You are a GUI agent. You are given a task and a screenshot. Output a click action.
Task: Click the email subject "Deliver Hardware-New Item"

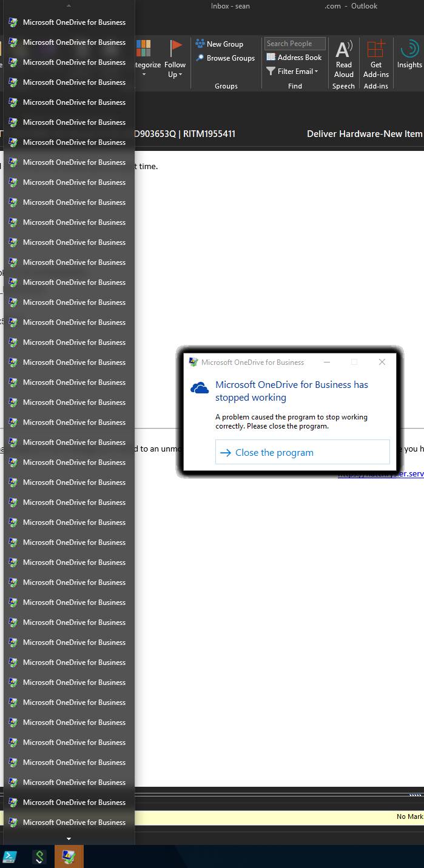coord(365,133)
